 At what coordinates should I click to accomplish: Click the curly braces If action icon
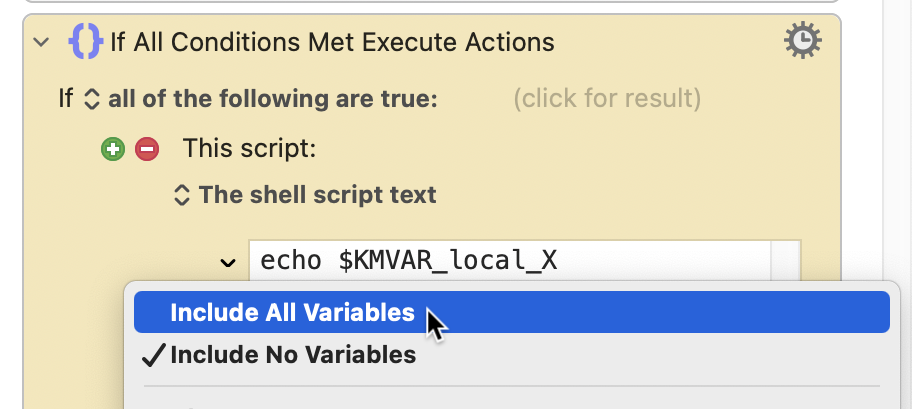86,41
